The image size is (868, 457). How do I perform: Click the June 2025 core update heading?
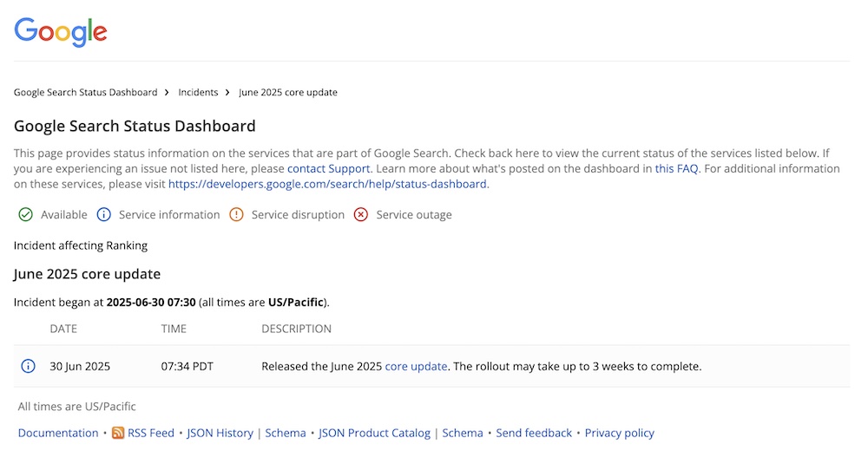tap(87, 274)
